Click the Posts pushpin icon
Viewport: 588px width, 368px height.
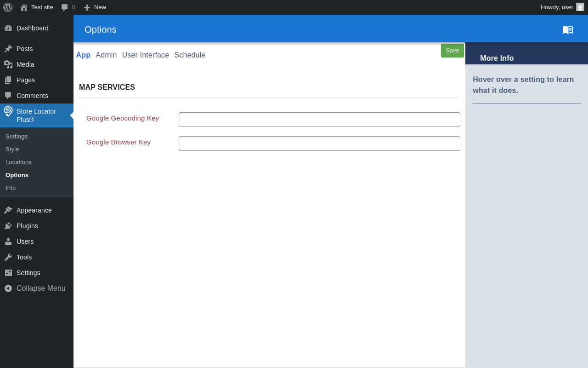coord(8,49)
